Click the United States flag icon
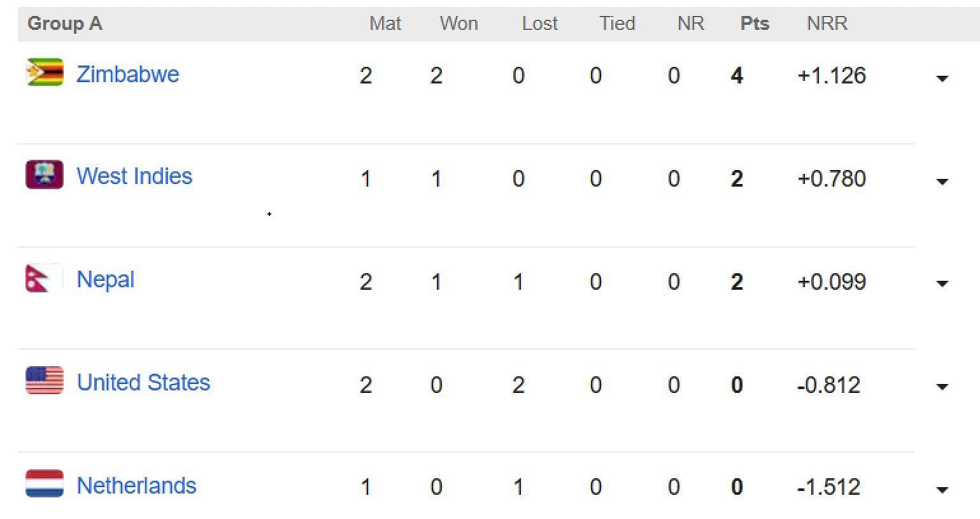 [x=45, y=381]
